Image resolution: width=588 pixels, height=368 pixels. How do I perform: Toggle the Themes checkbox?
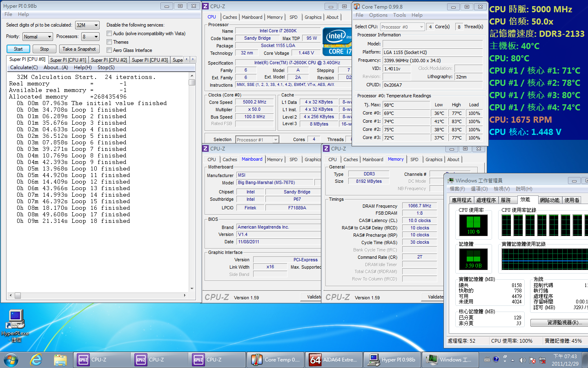(x=109, y=42)
